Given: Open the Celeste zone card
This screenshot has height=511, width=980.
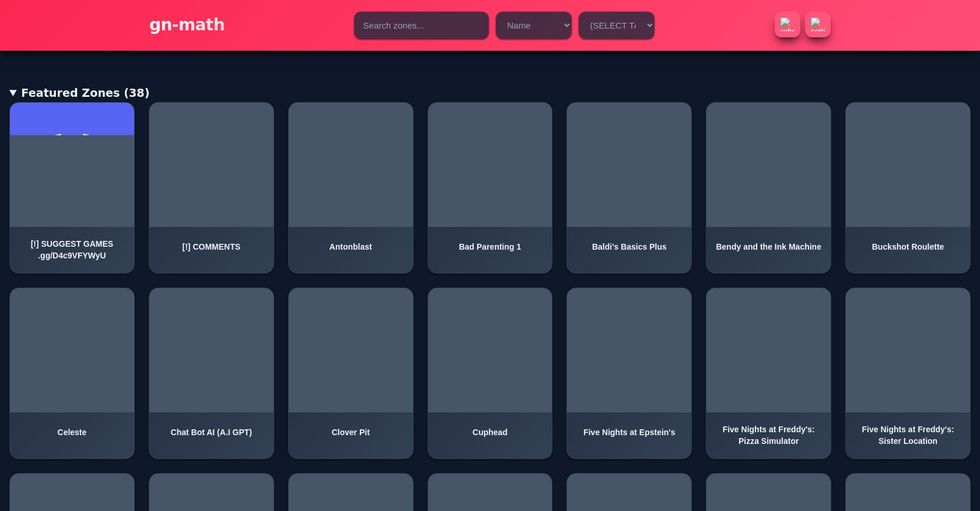Looking at the screenshot, I should (x=72, y=373).
